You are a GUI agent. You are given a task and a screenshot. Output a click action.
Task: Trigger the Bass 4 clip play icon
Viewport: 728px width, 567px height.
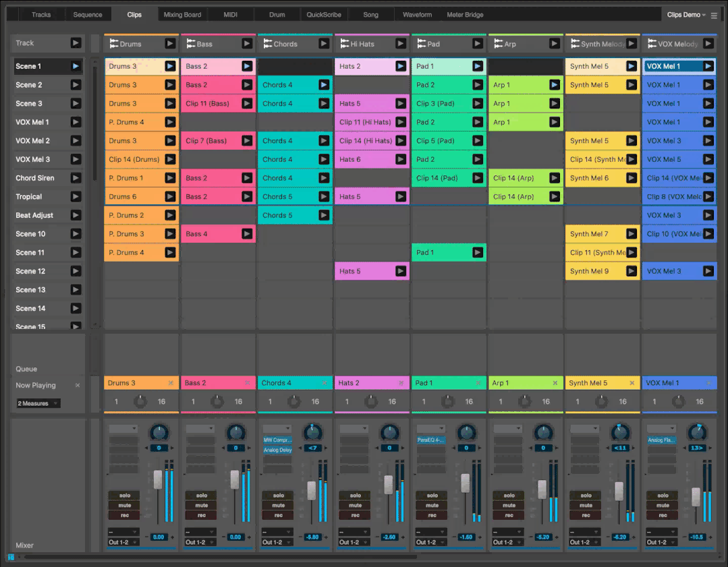247,234
